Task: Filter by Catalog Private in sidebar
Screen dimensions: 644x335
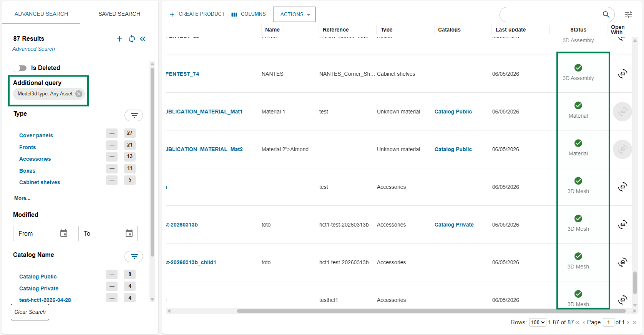Action: click(x=39, y=288)
